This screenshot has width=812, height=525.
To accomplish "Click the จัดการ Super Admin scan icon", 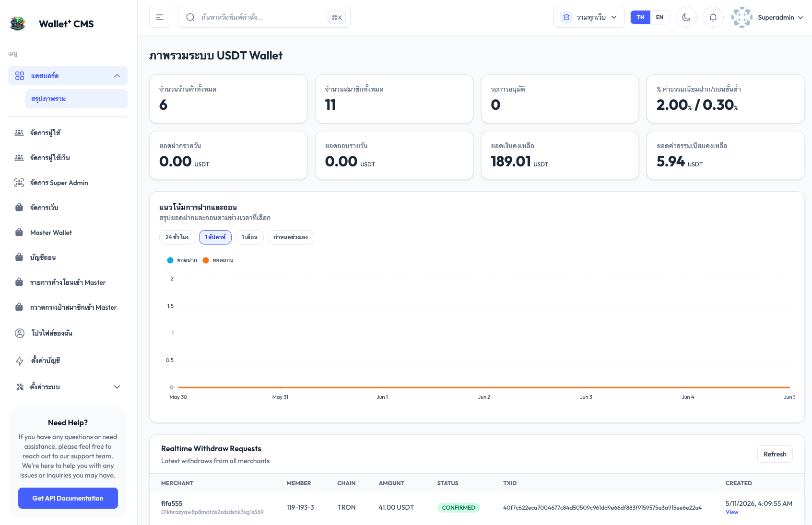I will pos(19,183).
